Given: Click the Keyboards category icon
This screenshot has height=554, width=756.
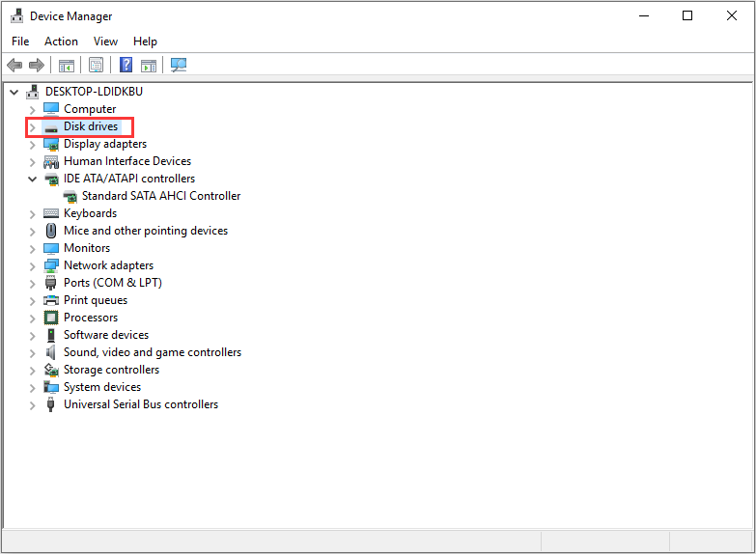Looking at the screenshot, I should (x=51, y=213).
